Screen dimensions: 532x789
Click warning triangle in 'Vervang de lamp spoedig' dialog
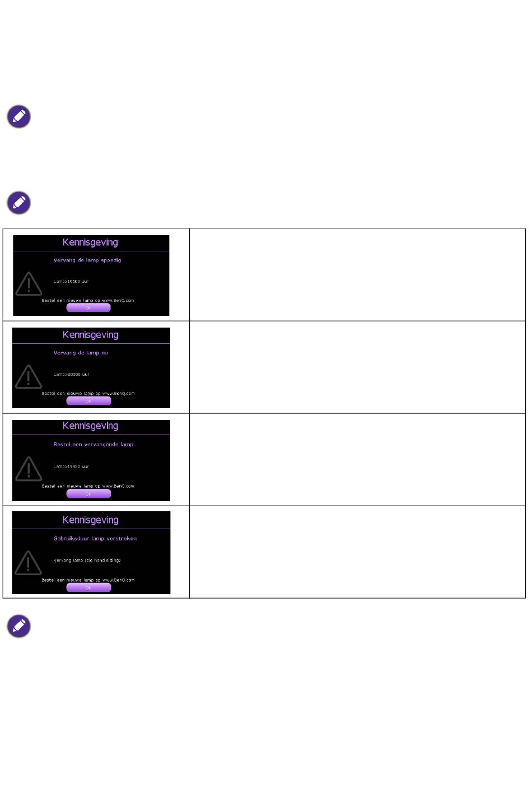[29, 284]
